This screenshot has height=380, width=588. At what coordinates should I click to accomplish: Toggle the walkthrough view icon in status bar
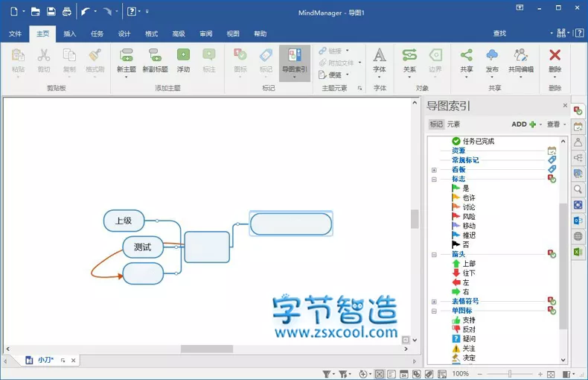442,374
